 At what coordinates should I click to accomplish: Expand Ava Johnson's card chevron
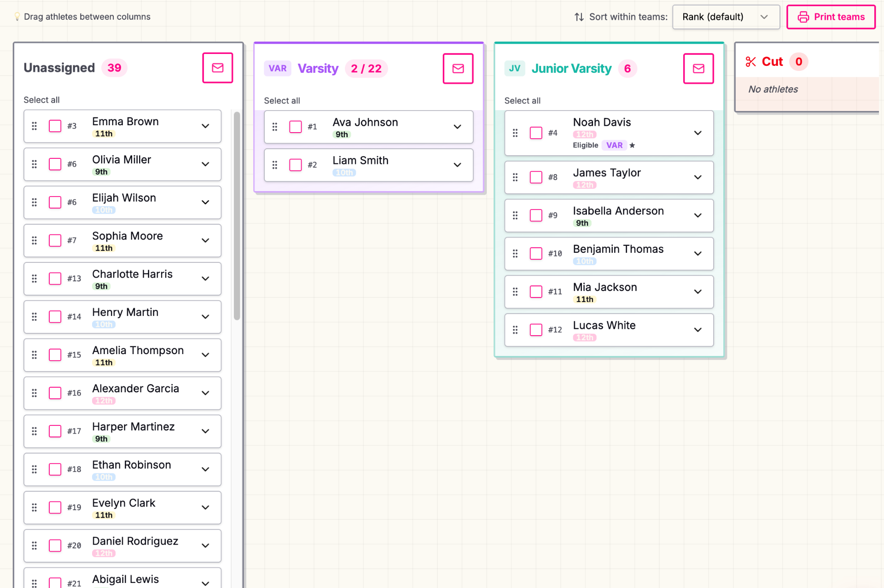point(457,127)
